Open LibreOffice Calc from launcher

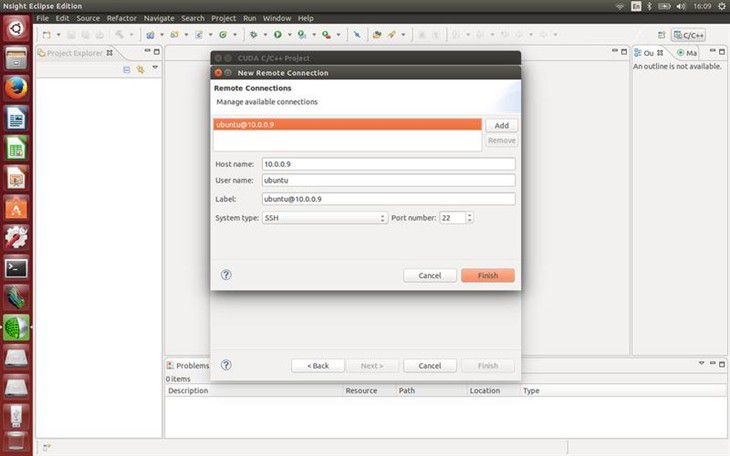click(x=16, y=149)
